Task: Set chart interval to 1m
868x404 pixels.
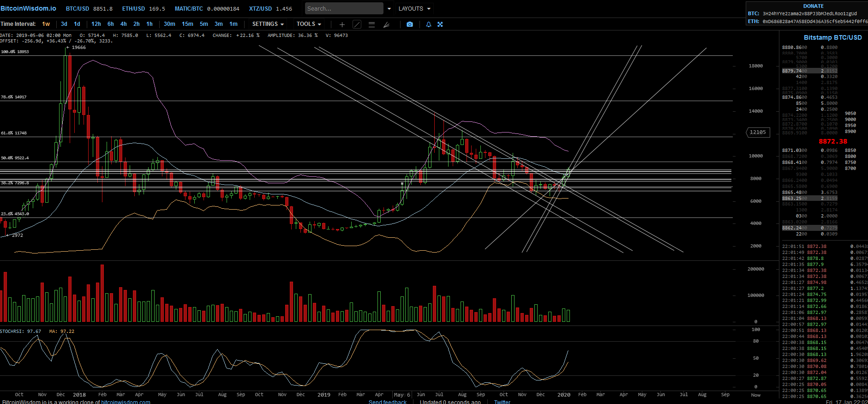Action: [233, 24]
